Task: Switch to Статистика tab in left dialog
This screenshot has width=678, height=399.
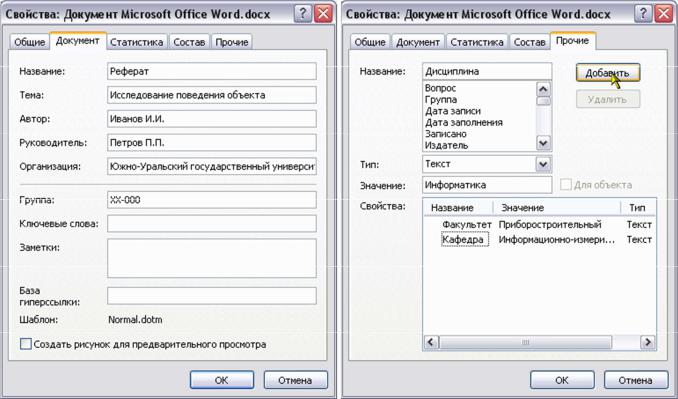Action: (137, 42)
